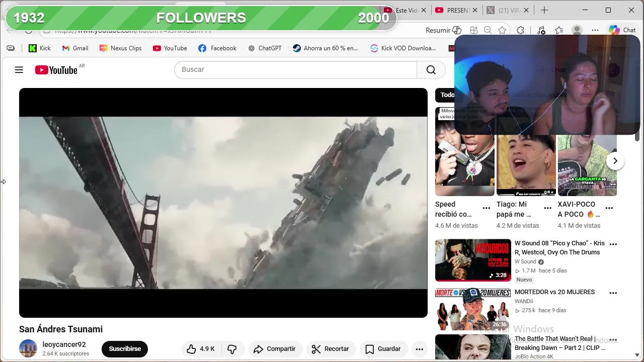Clip the video with Recortar
Image resolution: width=644 pixels, height=362 pixels.
coord(331,349)
